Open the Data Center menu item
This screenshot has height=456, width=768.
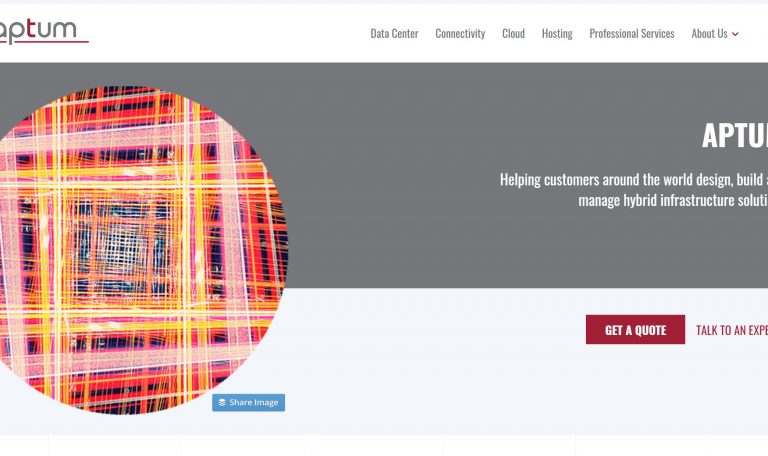click(x=394, y=34)
